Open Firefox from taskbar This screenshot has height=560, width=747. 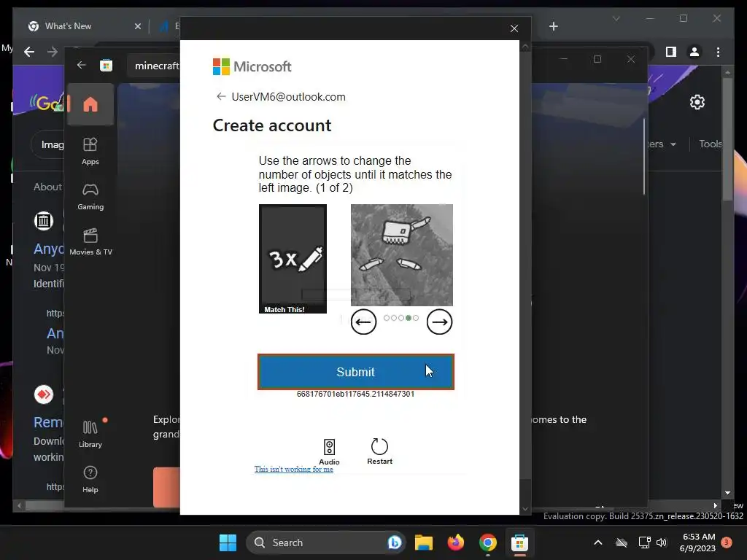click(x=455, y=542)
